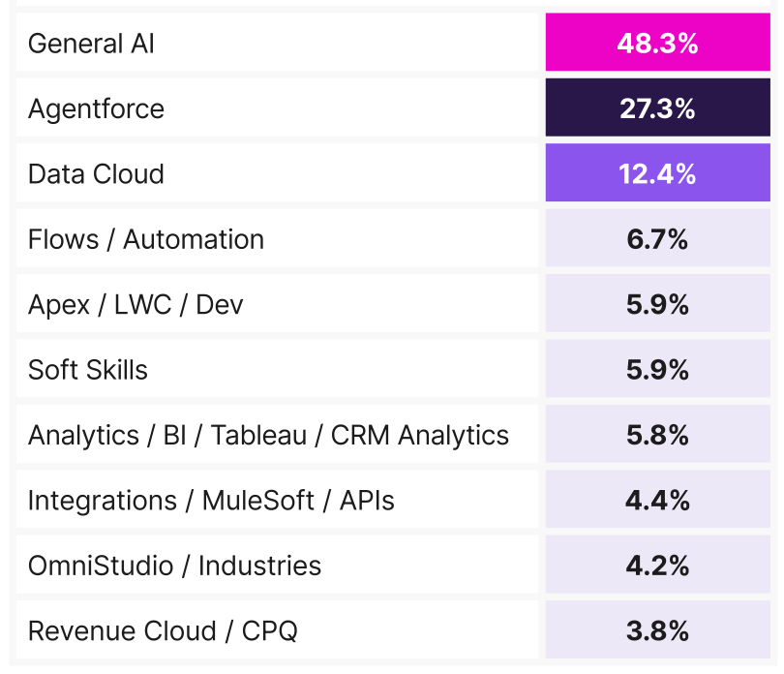The height and width of the screenshot is (674, 784).
Task: Click the Revenue Cloud / CPQ label
Action: [163, 631]
